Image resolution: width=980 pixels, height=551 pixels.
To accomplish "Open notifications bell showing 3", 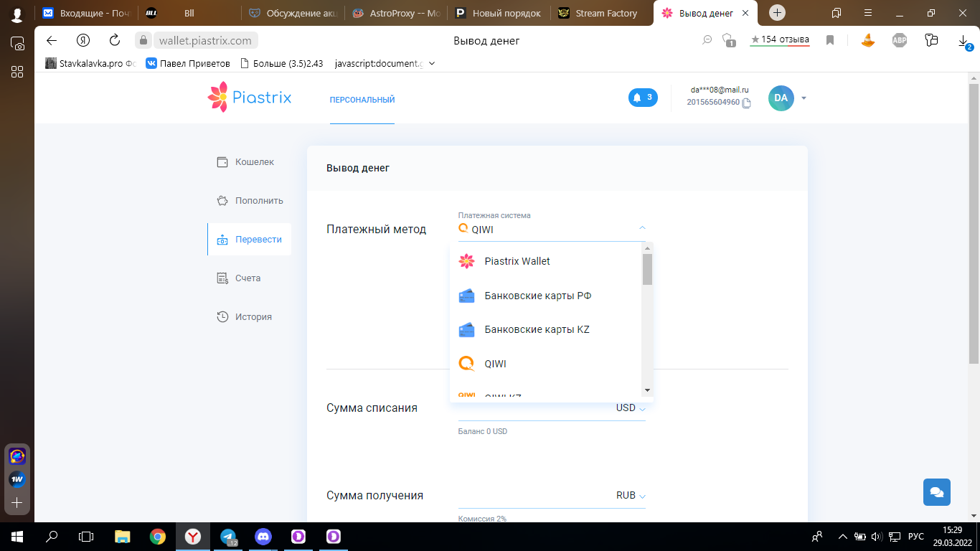I will tap(643, 98).
